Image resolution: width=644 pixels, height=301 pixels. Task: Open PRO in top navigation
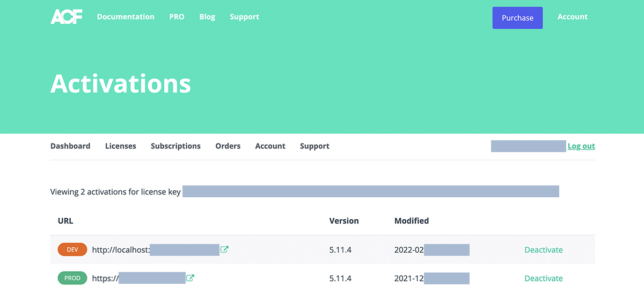coord(177,17)
